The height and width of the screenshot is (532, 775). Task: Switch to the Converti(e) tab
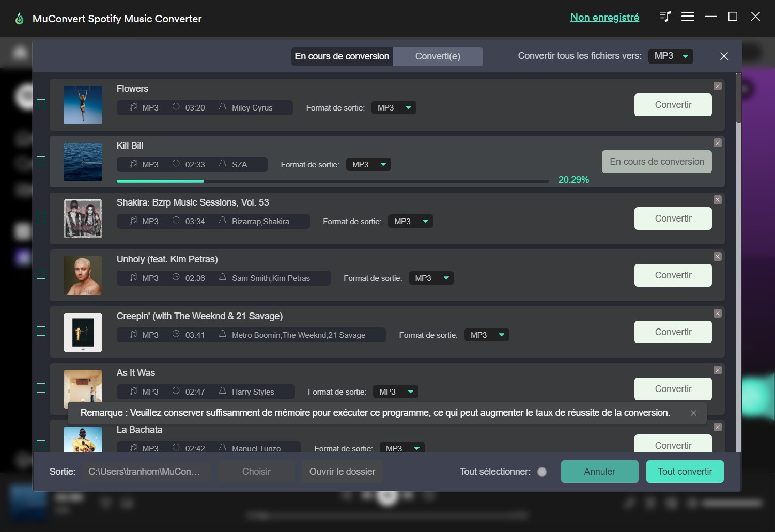[438, 56]
